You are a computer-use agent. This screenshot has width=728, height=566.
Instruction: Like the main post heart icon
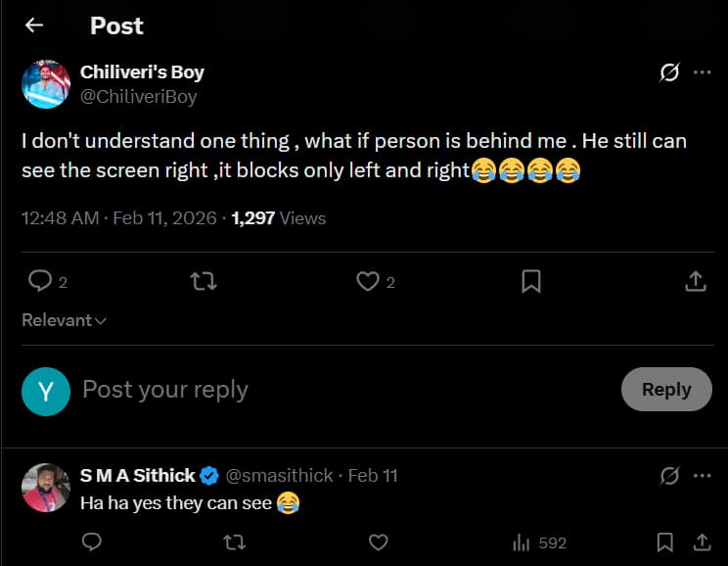(368, 282)
